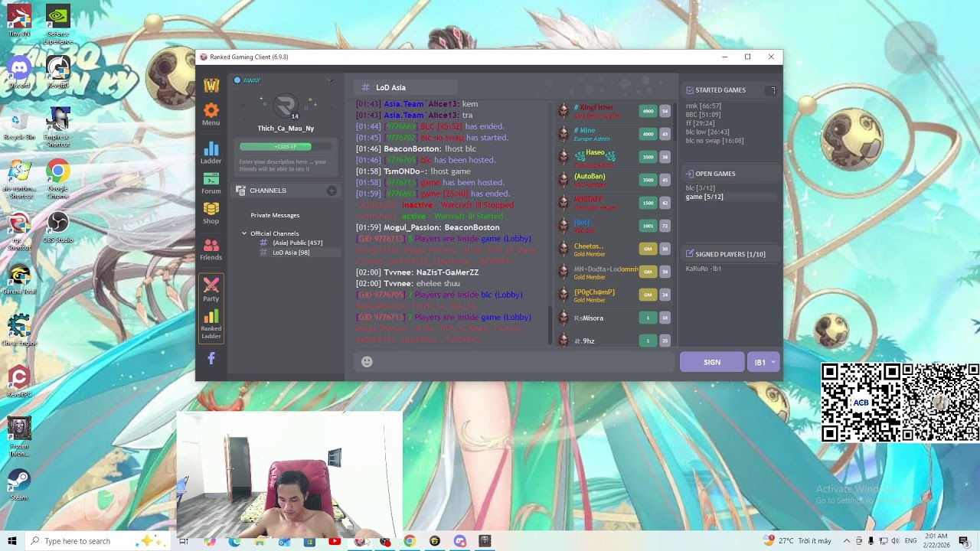Open Chrome from the taskbar

pyautogui.click(x=410, y=541)
